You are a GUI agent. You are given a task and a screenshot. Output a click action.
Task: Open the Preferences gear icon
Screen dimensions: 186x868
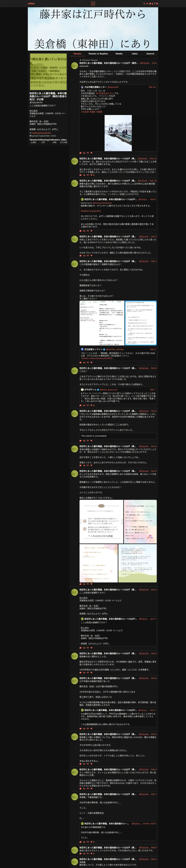[157, 3]
